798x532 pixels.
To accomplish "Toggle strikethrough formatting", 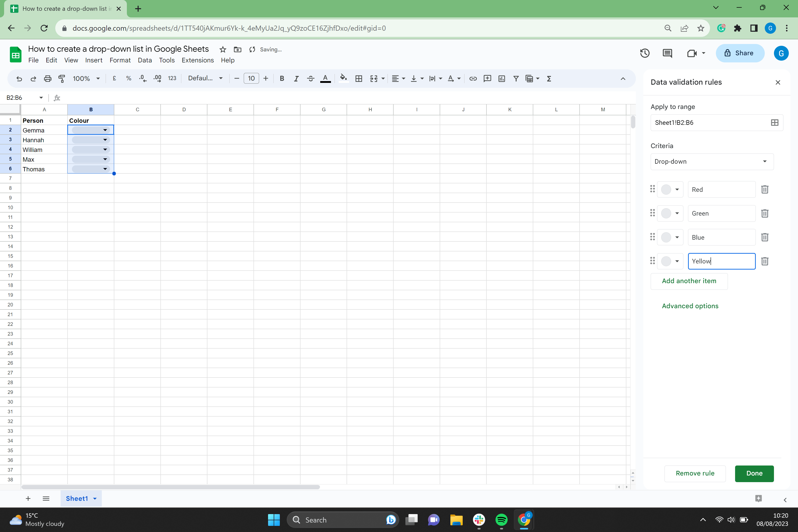I will pos(311,78).
